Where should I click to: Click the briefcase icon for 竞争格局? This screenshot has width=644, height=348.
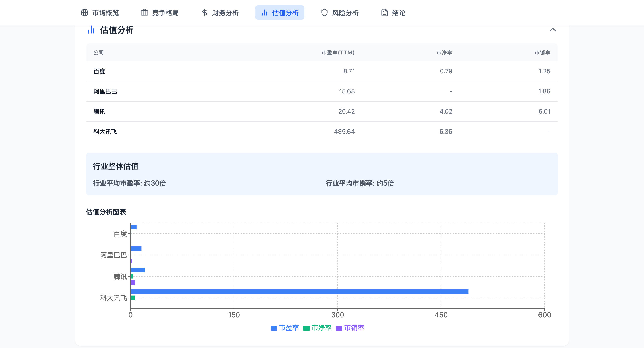144,13
